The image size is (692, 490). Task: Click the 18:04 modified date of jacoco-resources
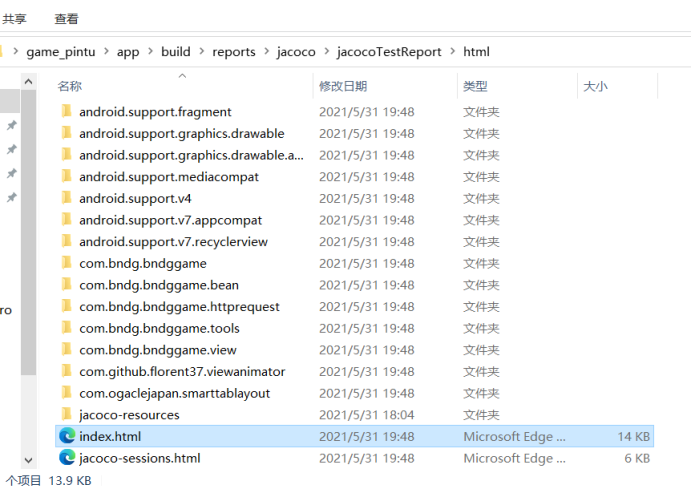coord(367,415)
